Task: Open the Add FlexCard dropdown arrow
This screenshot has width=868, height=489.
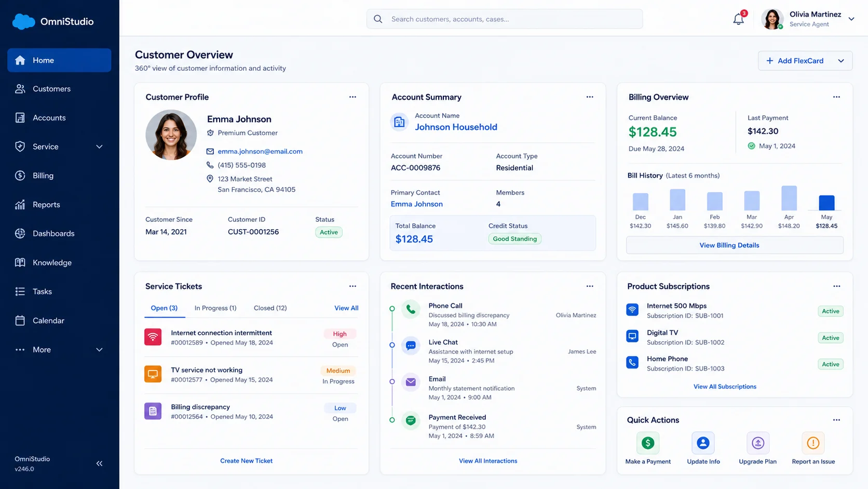Action: click(x=841, y=61)
